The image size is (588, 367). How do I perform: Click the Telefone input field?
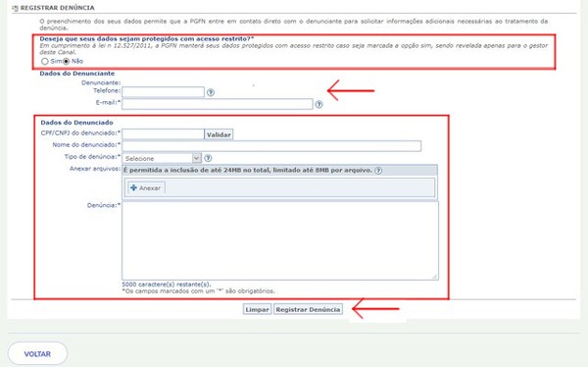[163, 91]
